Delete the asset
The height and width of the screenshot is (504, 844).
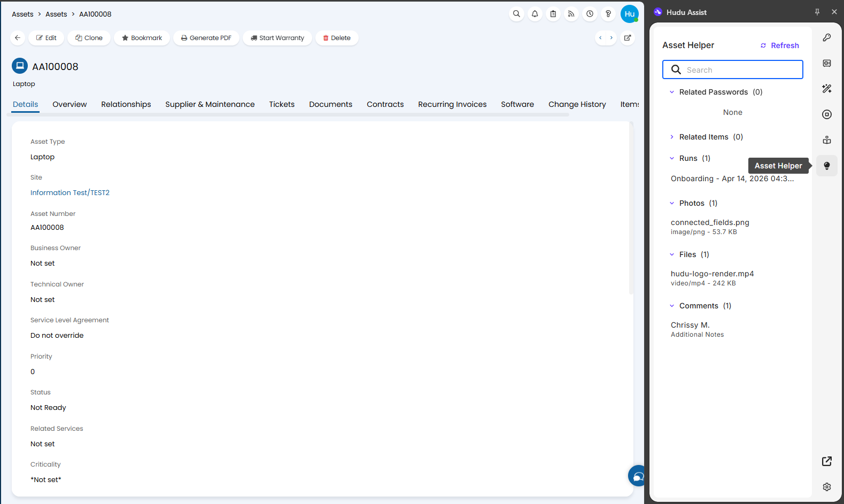point(337,38)
